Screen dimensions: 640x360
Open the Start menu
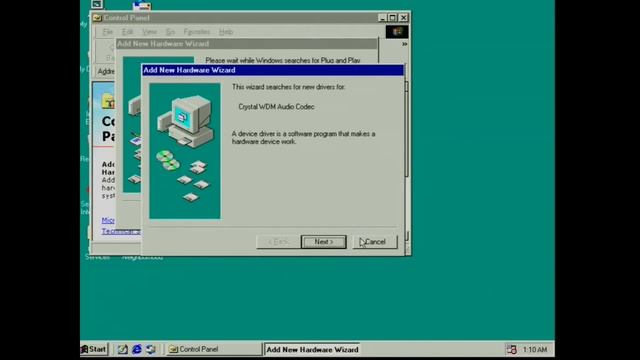94,349
